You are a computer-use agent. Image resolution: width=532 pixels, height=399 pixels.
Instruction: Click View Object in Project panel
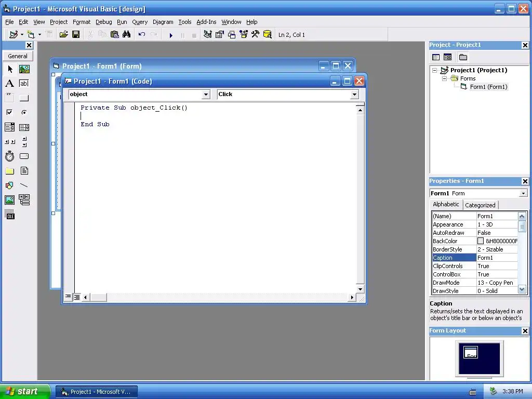[447, 57]
